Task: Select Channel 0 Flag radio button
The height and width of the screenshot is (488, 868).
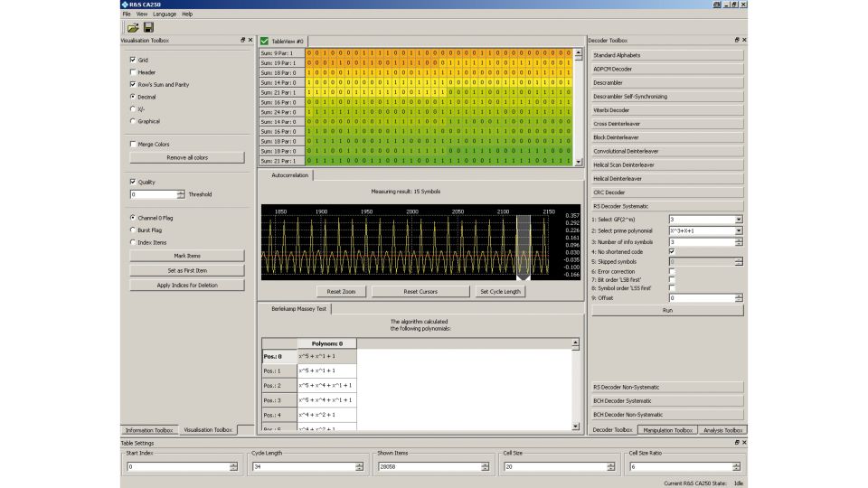Action: [x=133, y=218]
